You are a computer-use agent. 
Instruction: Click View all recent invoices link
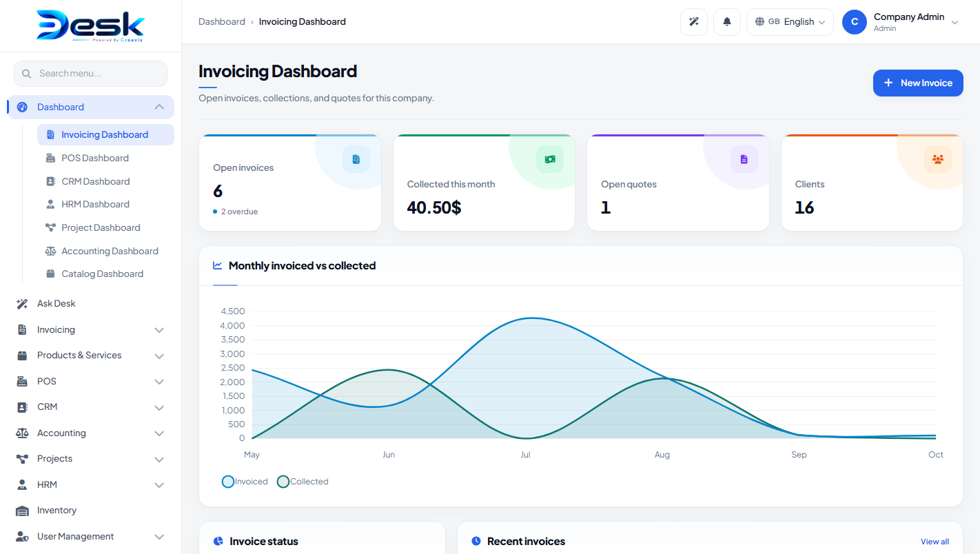click(935, 542)
